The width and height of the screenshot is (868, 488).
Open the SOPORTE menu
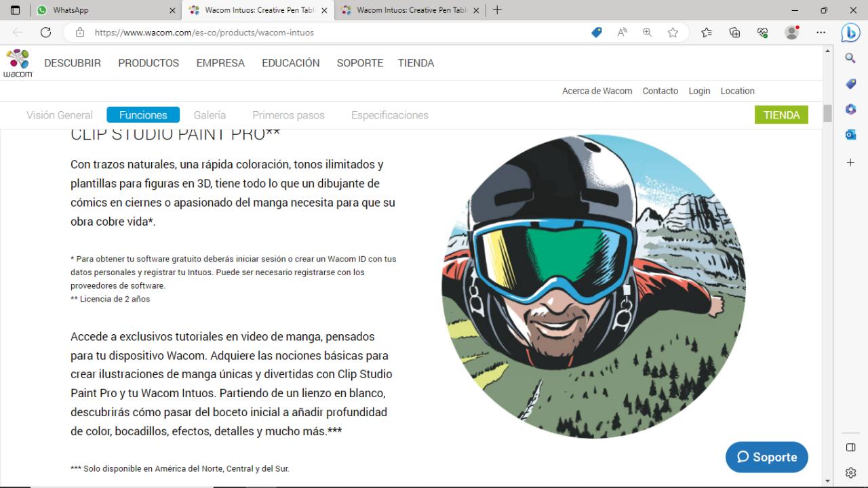tap(360, 63)
